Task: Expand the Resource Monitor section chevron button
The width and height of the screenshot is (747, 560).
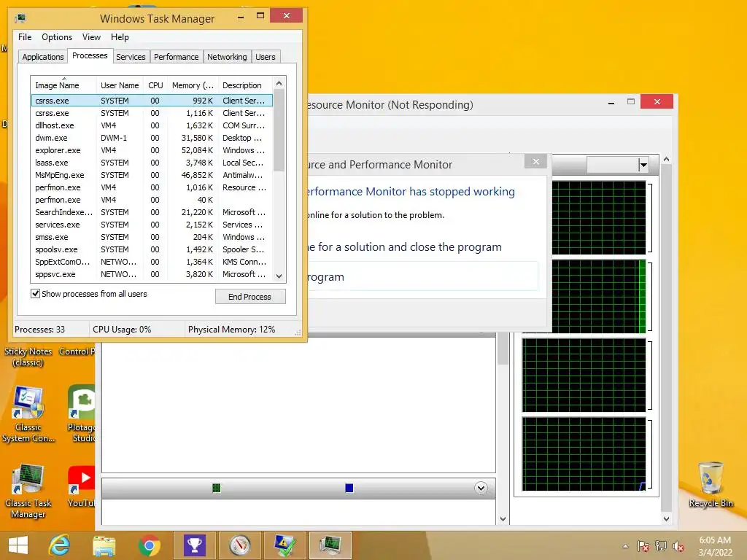Action: 481,488
